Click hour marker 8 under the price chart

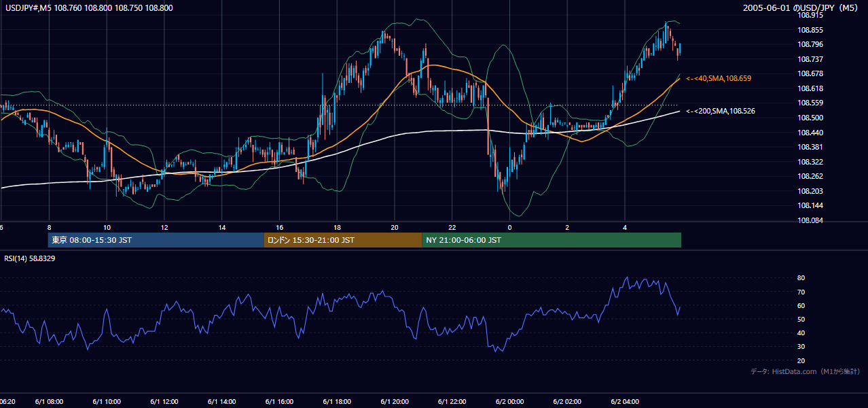[49, 227]
